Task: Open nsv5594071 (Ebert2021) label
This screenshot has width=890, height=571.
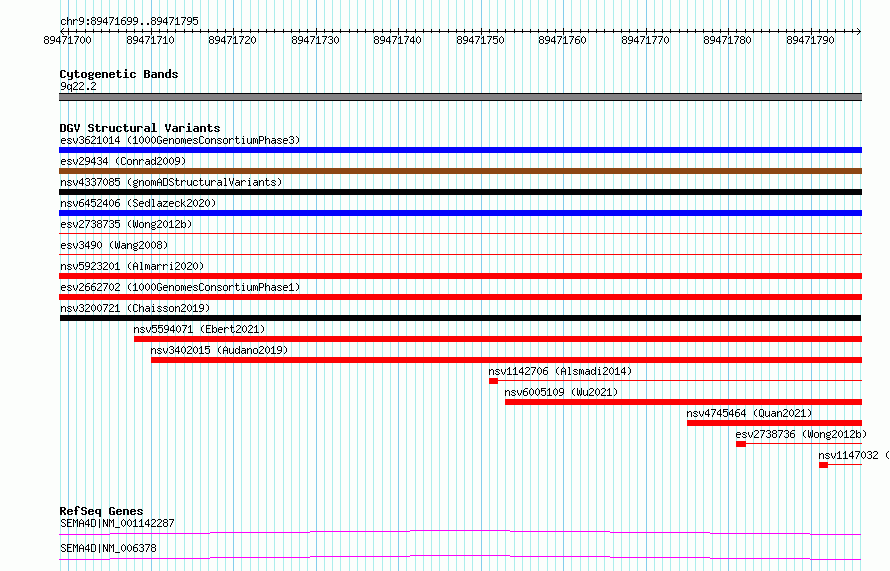Action: (199, 329)
